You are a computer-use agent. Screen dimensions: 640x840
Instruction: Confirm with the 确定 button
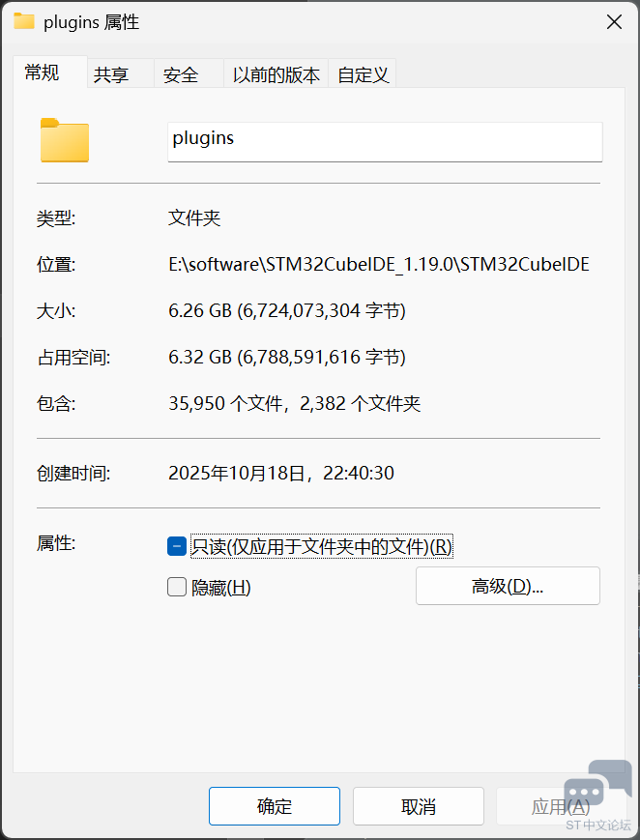275,806
